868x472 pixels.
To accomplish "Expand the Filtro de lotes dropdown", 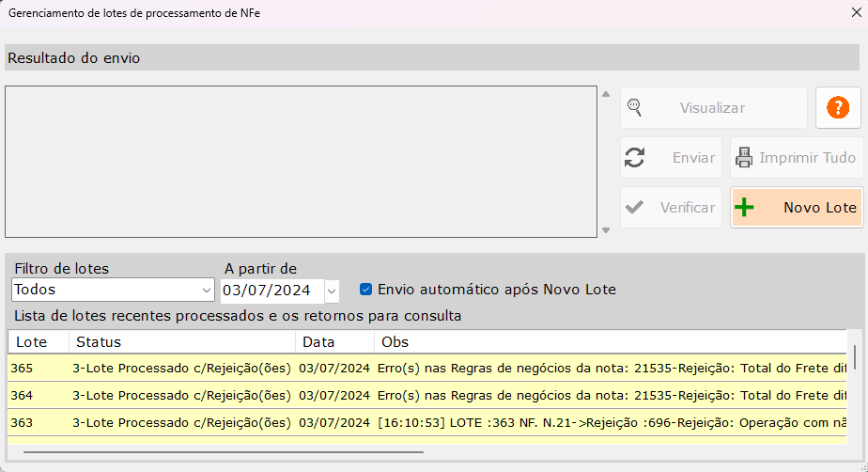I will 207,290.
